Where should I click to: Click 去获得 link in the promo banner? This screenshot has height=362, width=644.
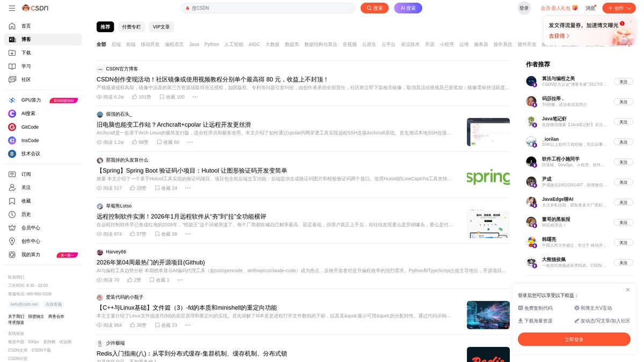[x=559, y=36]
